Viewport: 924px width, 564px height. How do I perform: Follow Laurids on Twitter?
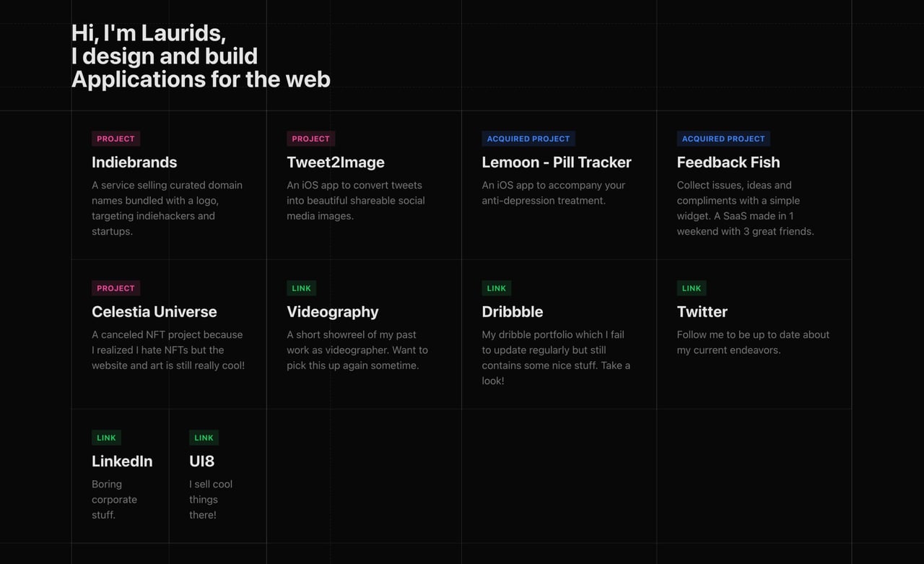coord(702,311)
